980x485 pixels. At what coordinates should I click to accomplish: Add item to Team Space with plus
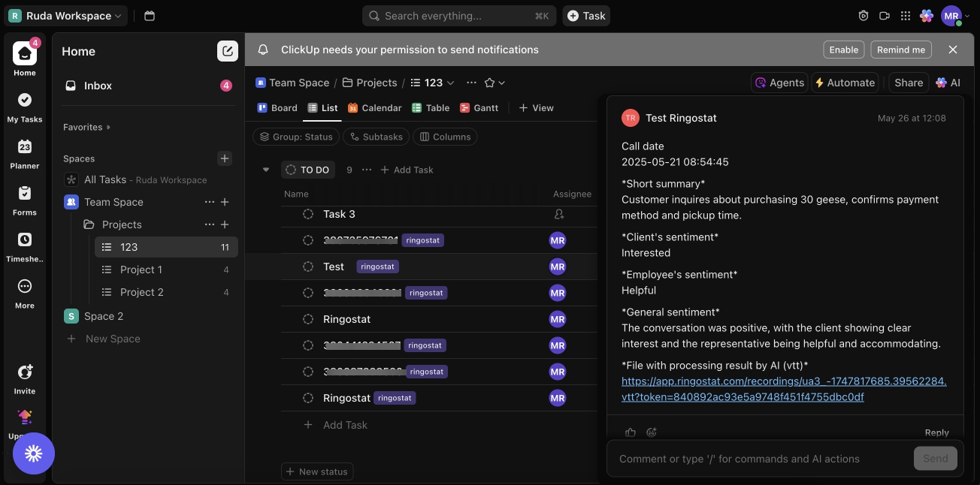tap(225, 202)
